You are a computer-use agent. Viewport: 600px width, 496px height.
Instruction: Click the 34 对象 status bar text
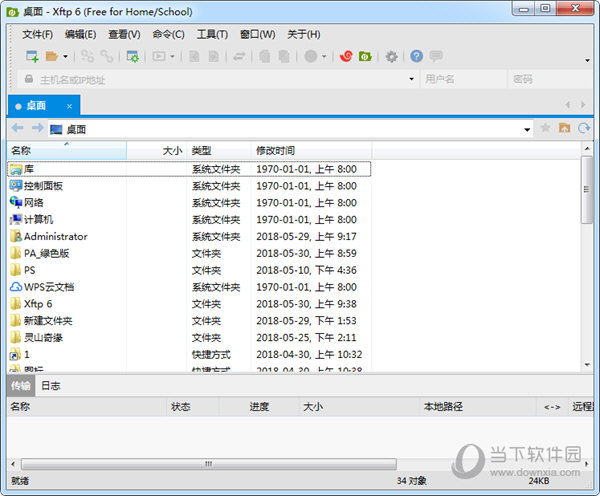[411, 480]
